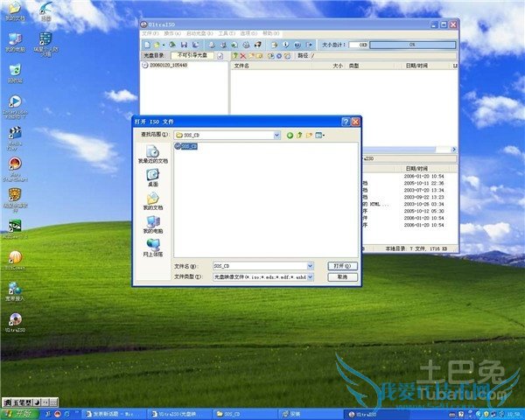525x420 pixels.
Task: Click the Start (开始) button on taskbar
Action: tap(19, 414)
